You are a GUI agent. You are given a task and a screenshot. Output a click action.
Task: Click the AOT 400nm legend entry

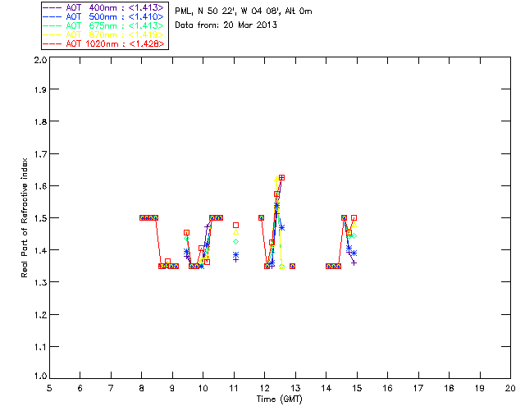[x=104, y=7]
